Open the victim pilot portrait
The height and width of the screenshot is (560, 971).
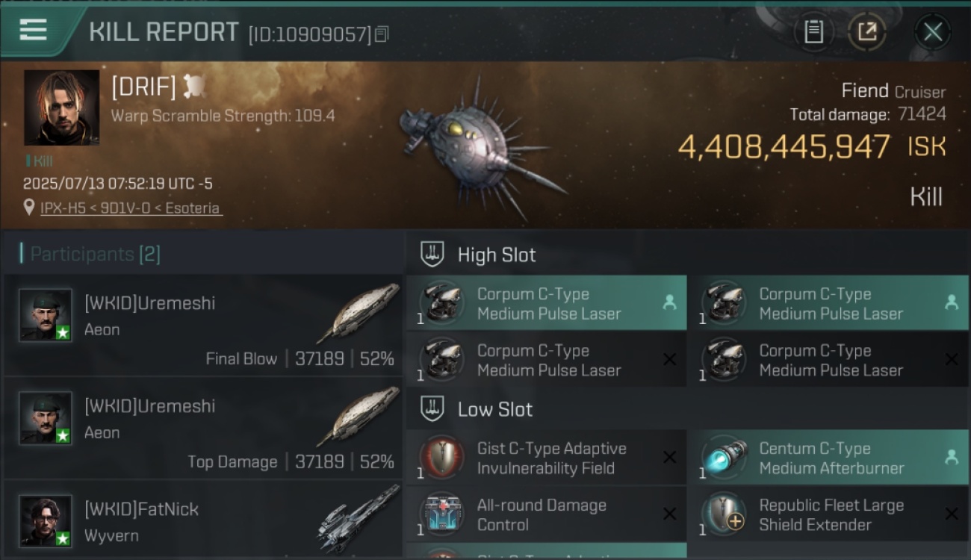(x=61, y=108)
